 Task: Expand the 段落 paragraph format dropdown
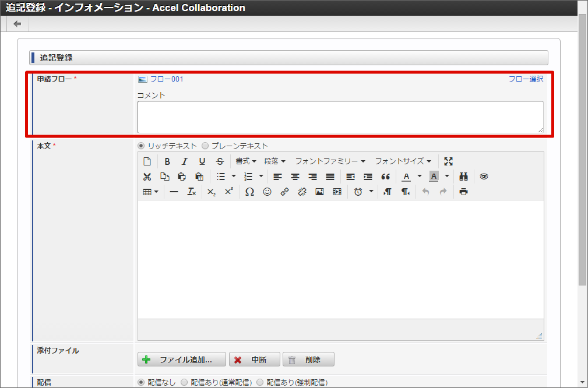click(x=275, y=161)
